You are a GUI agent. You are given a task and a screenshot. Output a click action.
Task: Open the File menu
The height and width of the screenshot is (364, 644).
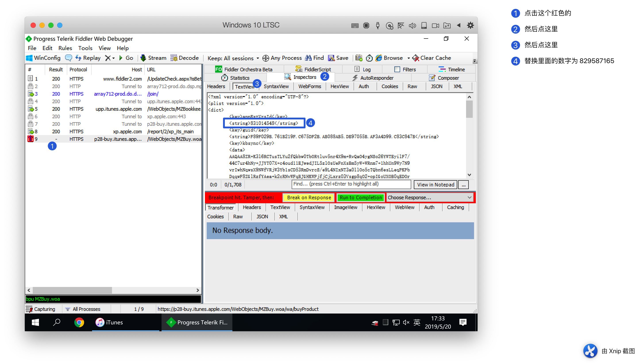tap(32, 48)
